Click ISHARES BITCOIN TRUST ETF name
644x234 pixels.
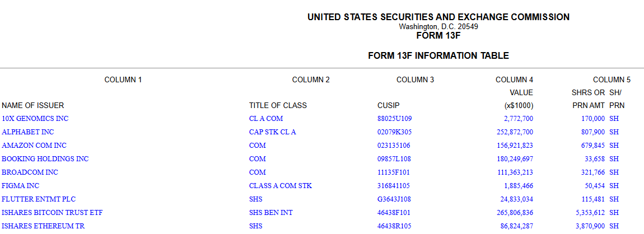pyautogui.click(x=52, y=213)
